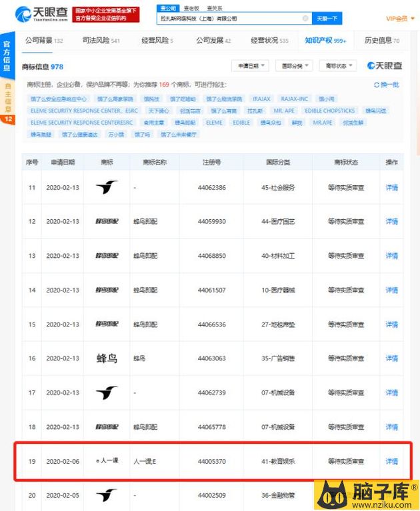Click the RAJAX-INC recommended trademark tag
This screenshot has width=420, height=511.
[294, 99]
